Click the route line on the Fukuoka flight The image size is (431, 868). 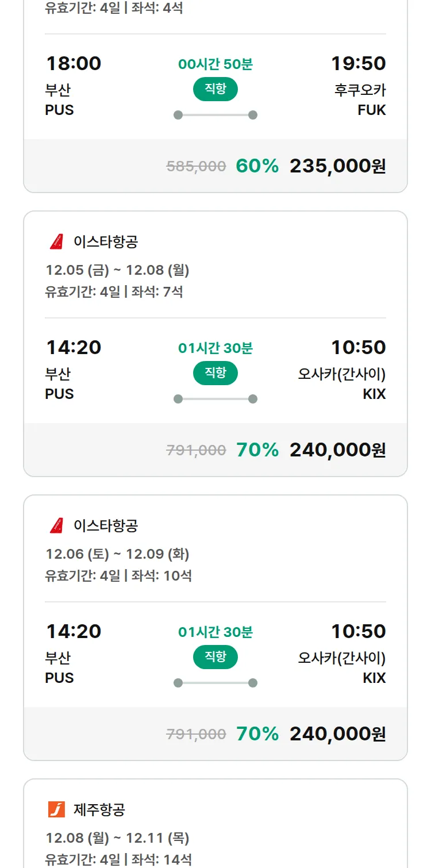point(215,115)
